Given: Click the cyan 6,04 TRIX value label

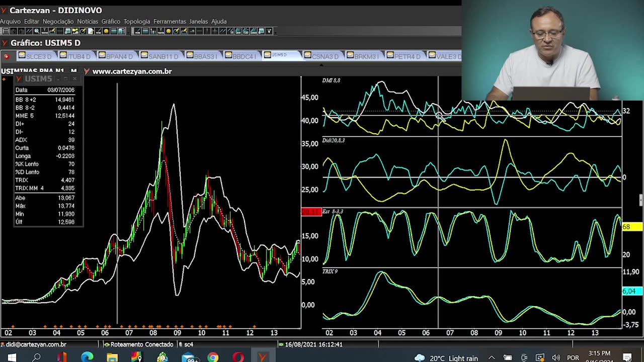Looking at the screenshot, I should click(x=632, y=291).
